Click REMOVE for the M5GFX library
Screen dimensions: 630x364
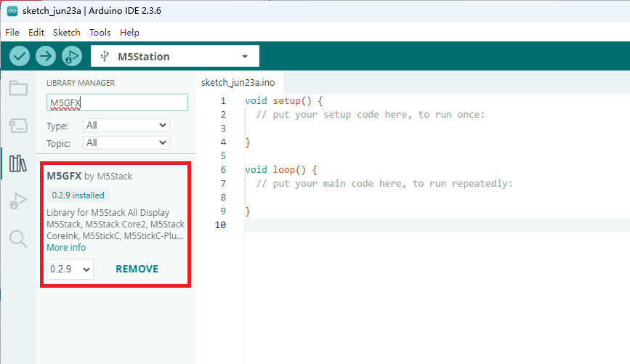[137, 269]
